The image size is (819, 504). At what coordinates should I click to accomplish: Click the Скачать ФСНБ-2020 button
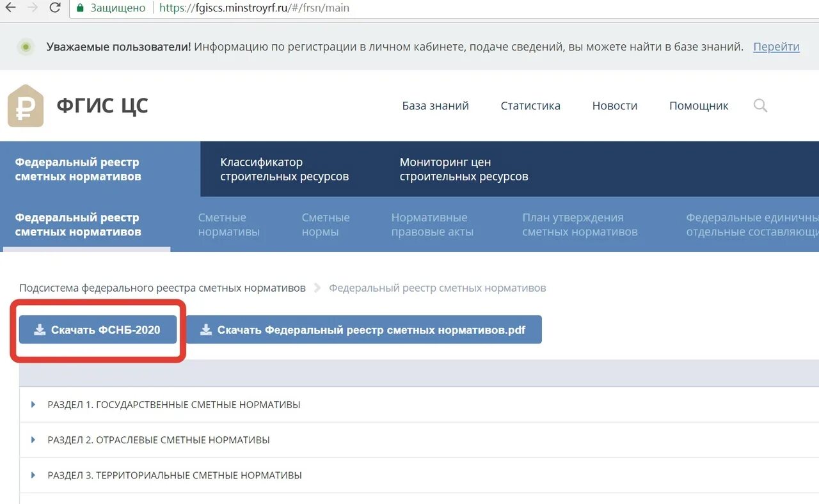(x=98, y=329)
